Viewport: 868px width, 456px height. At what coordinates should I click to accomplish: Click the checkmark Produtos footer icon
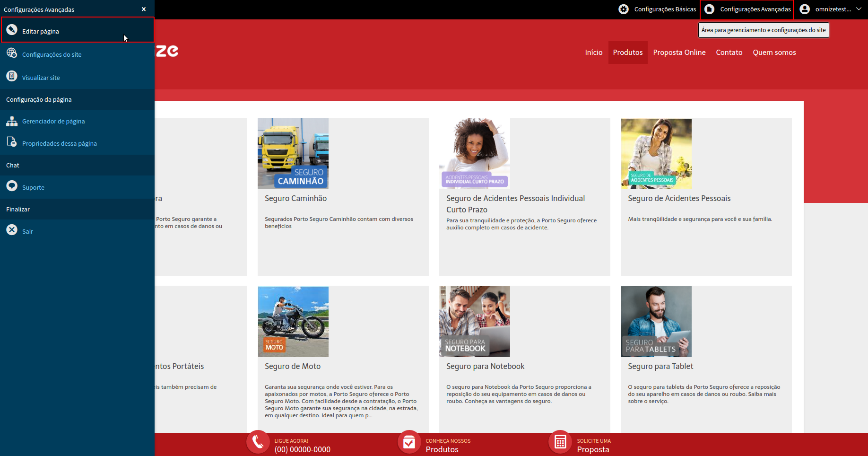tap(409, 442)
